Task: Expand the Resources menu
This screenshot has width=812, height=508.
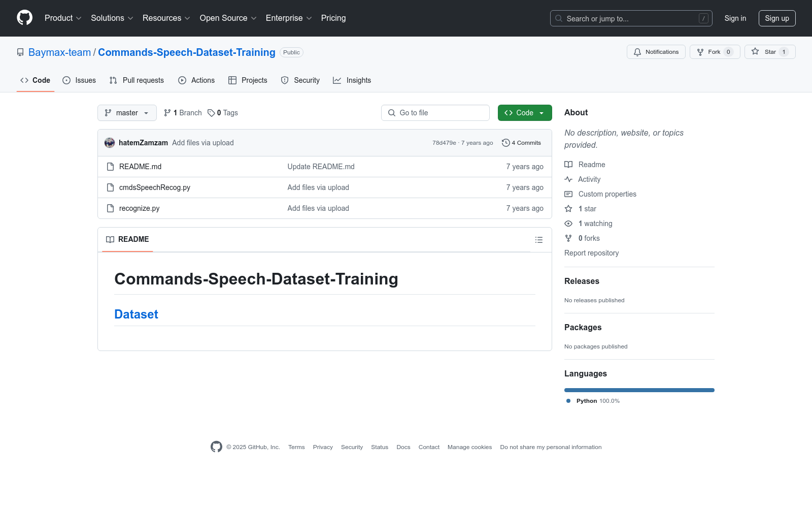Action: pyautogui.click(x=166, y=18)
